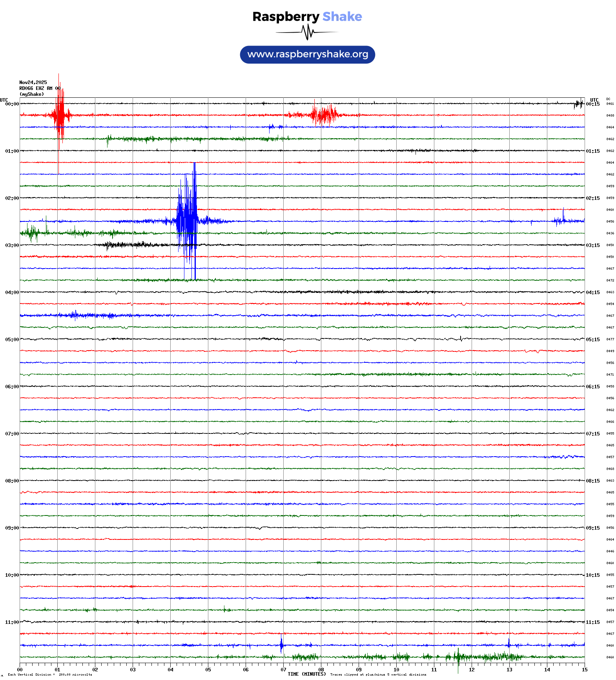616x680 pixels.
Task: Click the 03:15 time label on right axis
Action: click(592, 245)
